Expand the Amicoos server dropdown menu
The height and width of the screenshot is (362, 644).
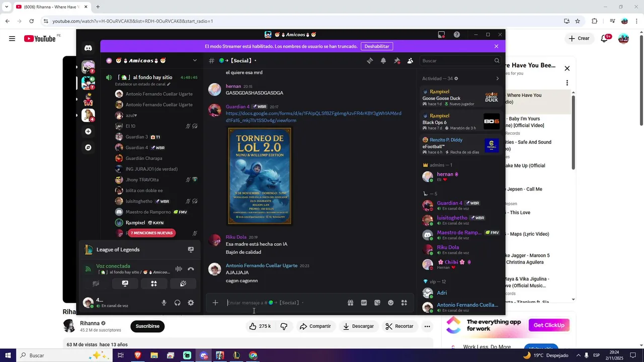195,60
